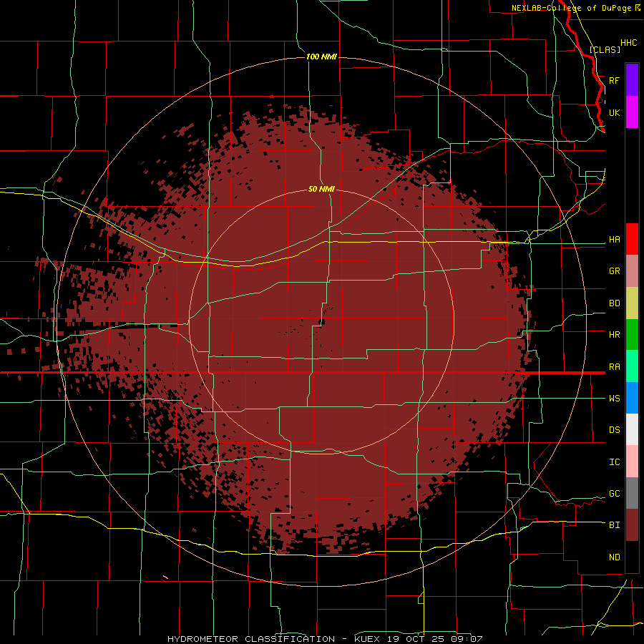Click the RA legend label
Image resolution: width=644 pixels, height=644 pixels.
click(614, 367)
